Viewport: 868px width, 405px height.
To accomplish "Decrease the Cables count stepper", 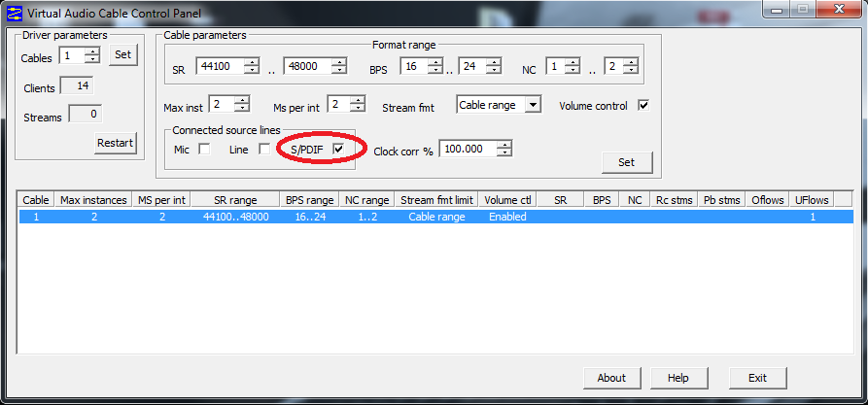I will [x=93, y=60].
